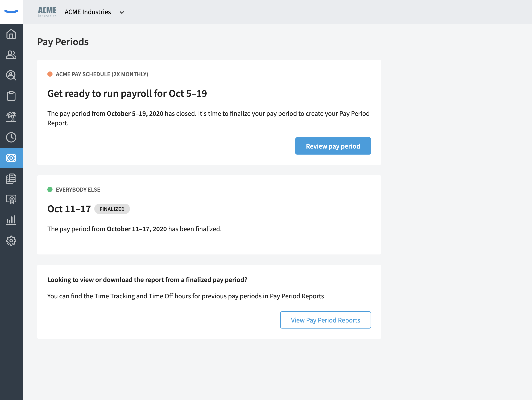The image size is (532, 400).
Task: Click the green Everybody Else status dot
Action: (50, 189)
